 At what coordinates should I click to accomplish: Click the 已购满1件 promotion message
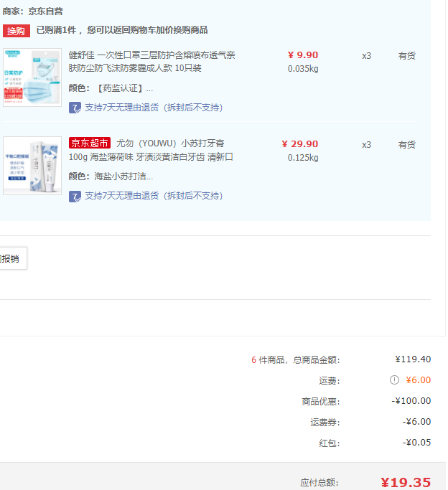point(122,30)
